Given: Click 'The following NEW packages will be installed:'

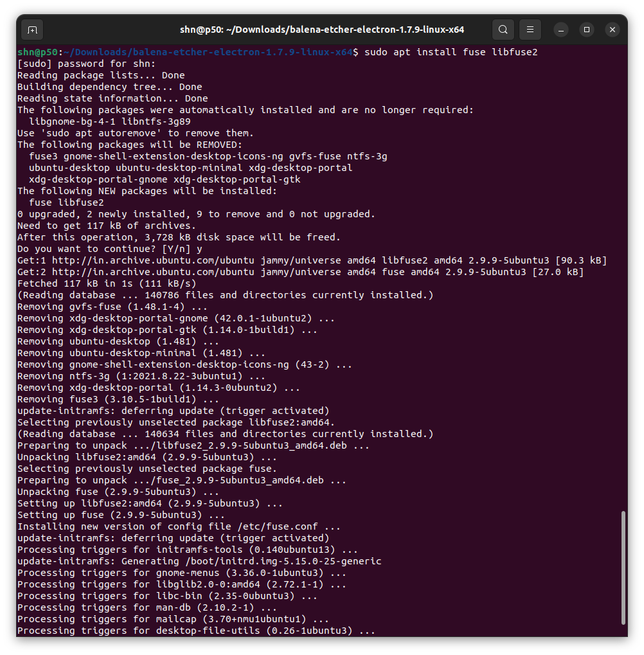Looking at the screenshot, I should pos(147,191).
